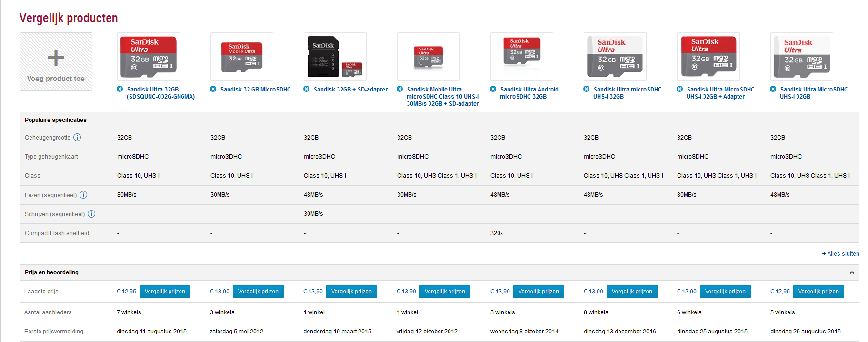
Task: Click Sandisk Mobile Ultra microSDHC Class 10 thumbnail
Action: coord(429,57)
